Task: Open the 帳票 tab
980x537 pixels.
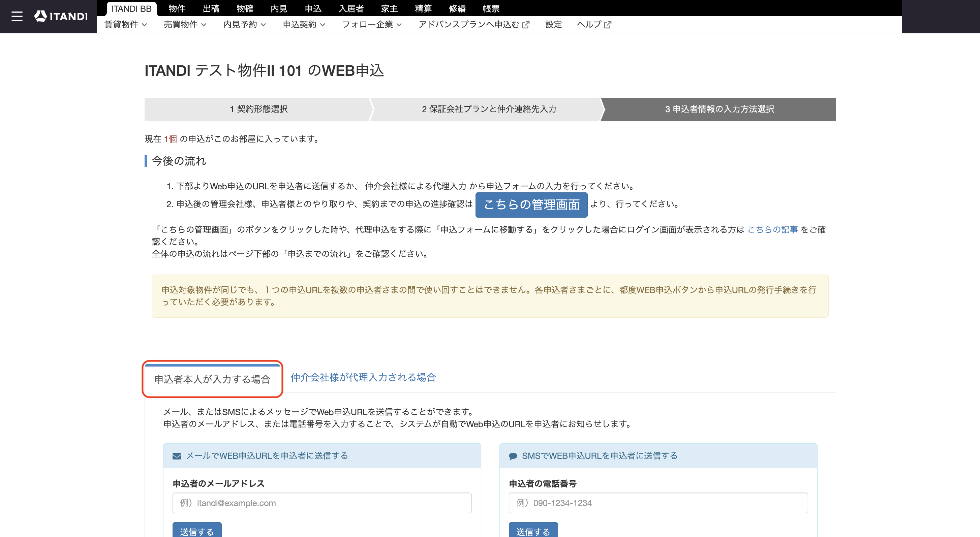Action: coord(491,8)
